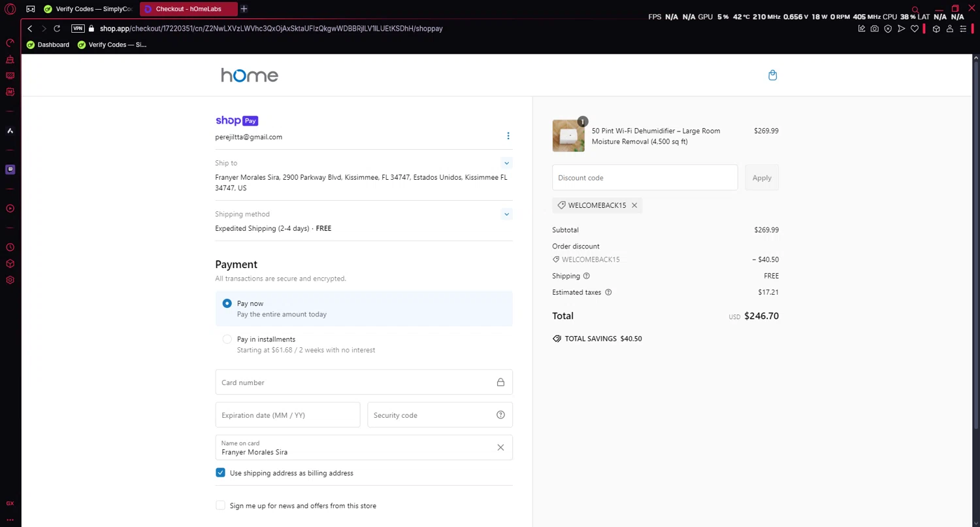Switch to the Verify Codes — SimplyCodes tab
Image resolution: width=980 pixels, height=527 pixels.
pyautogui.click(x=88, y=9)
